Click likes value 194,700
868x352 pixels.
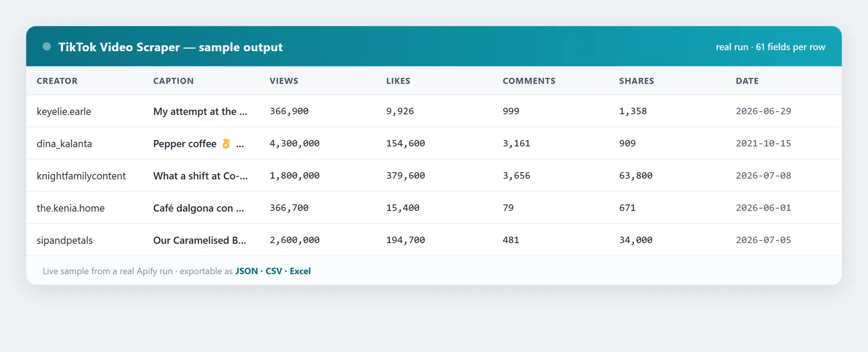coord(406,240)
